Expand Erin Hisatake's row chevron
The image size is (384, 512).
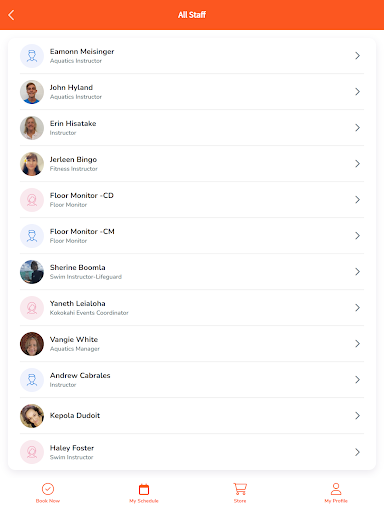pos(357,128)
